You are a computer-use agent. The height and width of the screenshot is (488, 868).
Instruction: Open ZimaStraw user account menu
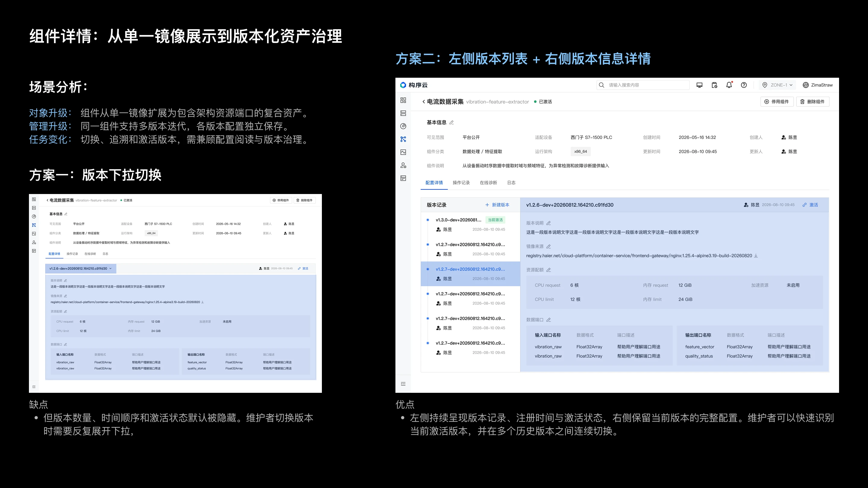click(817, 85)
